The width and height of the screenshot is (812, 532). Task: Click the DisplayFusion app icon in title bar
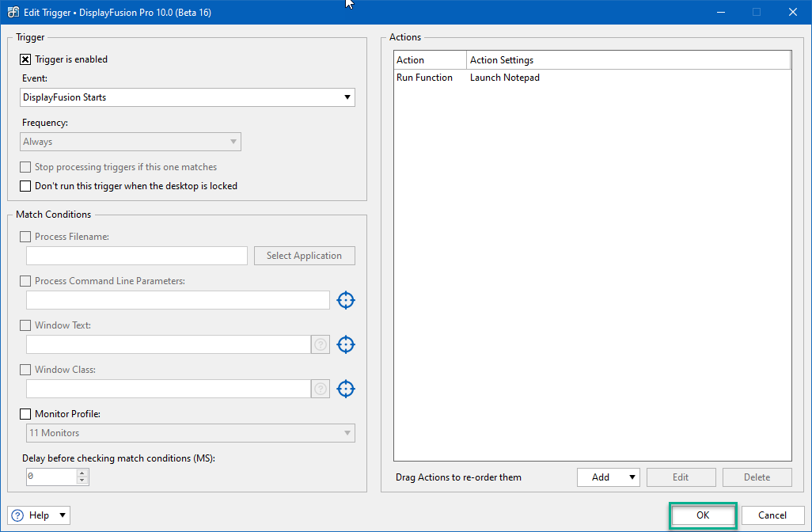(x=13, y=12)
